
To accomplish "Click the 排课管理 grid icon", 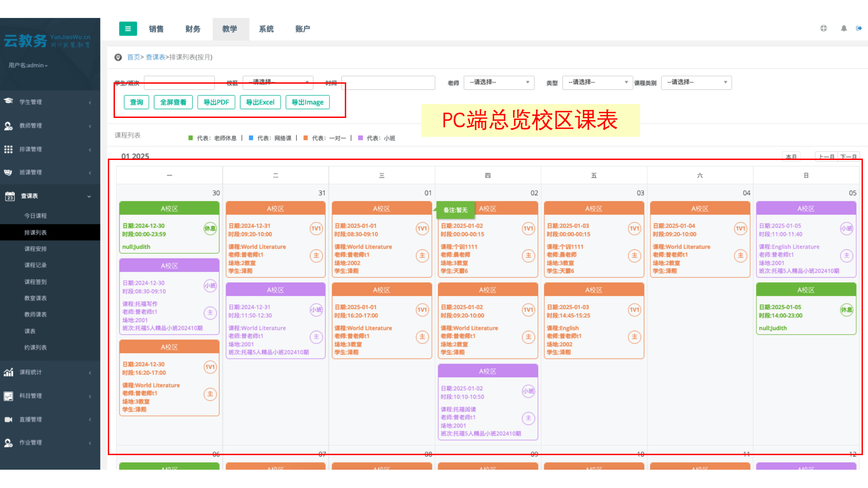I will pyautogui.click(x=8, y=149).
